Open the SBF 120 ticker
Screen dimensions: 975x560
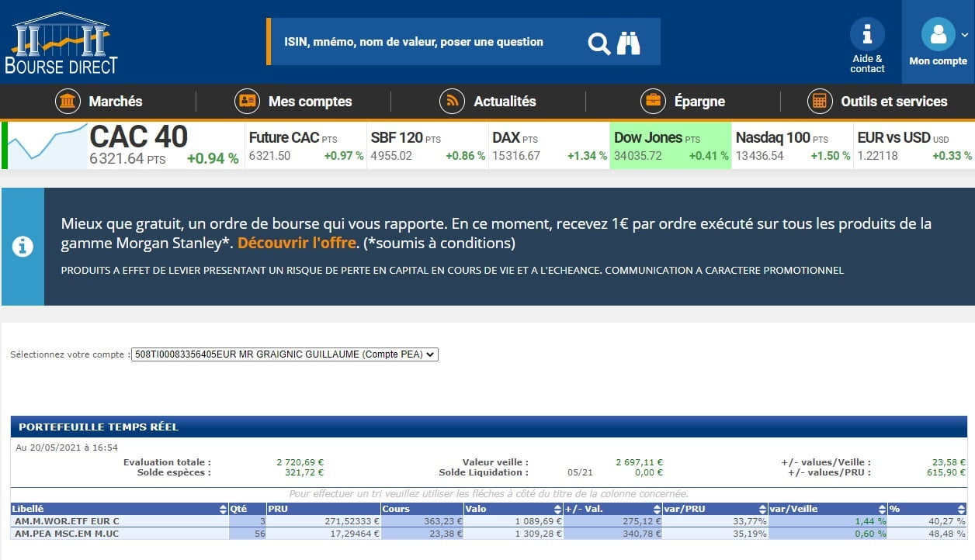[x=428, y=145]
